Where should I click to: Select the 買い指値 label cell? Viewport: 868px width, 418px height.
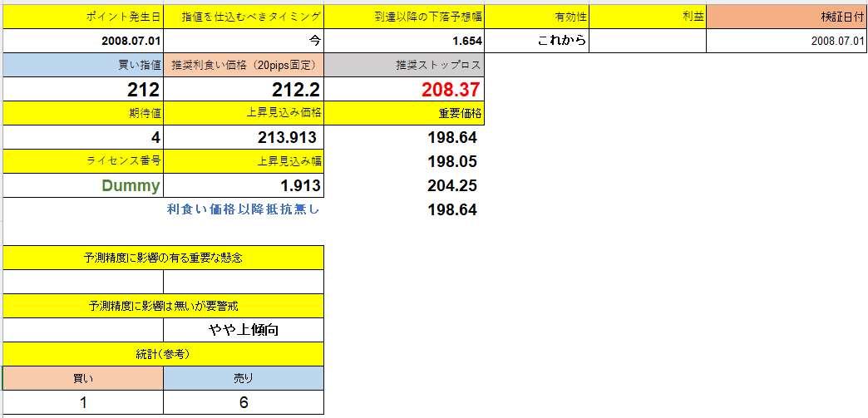tap(83, 65)
